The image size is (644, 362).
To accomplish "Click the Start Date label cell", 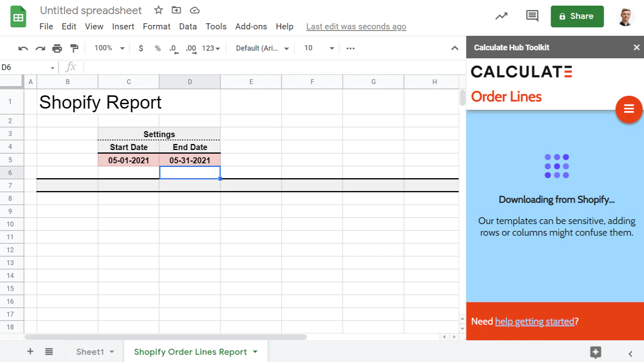I will [129, 147].
